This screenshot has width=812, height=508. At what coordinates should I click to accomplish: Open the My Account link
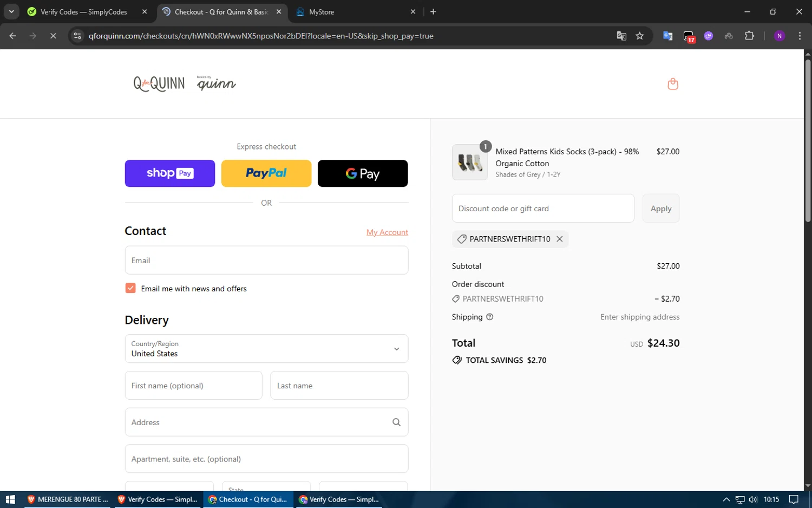point(387,232)
